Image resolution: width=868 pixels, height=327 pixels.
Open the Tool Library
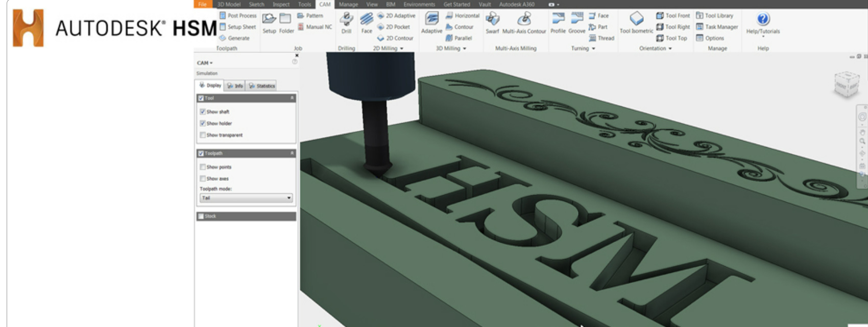[x=714, y=16]
